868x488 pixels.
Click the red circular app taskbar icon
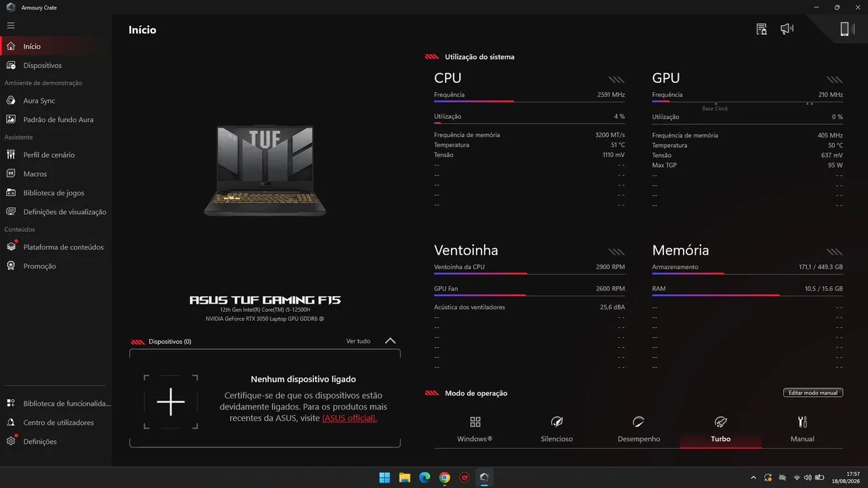click(x=465, y=477)
